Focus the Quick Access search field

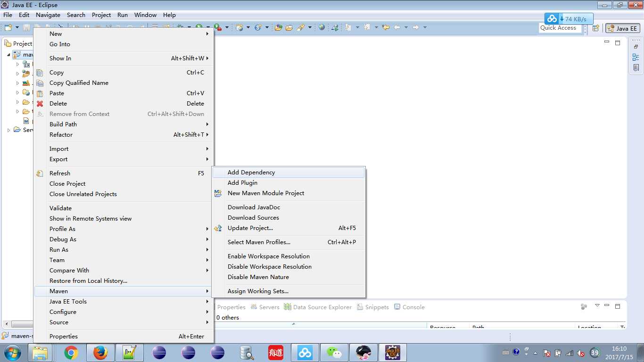(561, 28)
